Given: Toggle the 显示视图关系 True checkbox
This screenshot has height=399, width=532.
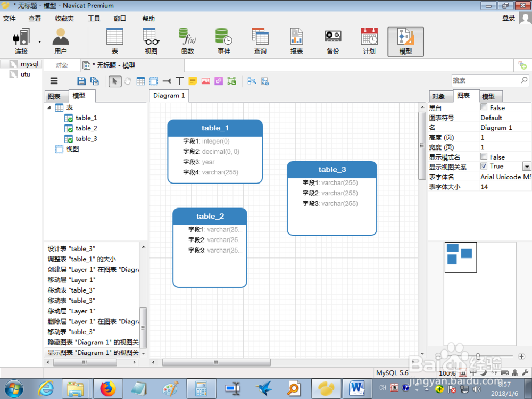Looking at the screenshot, I should click(484, 166).
